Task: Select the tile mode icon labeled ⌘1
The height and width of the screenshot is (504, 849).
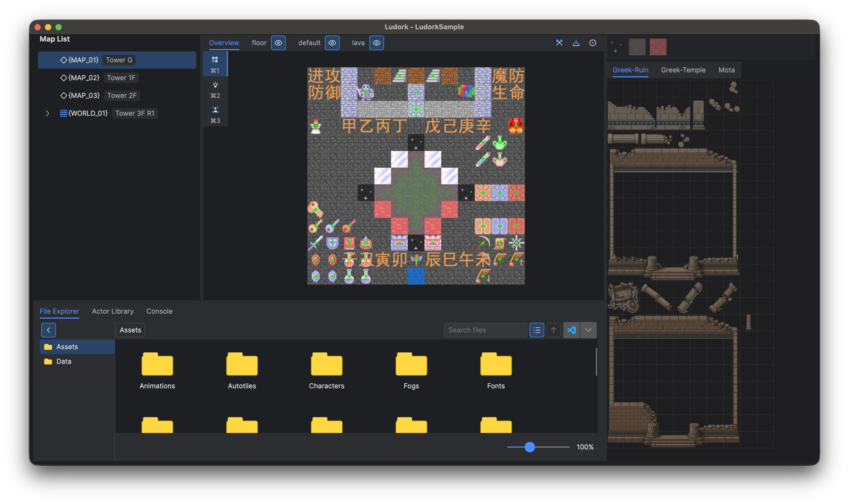Action: coord(215,64)
